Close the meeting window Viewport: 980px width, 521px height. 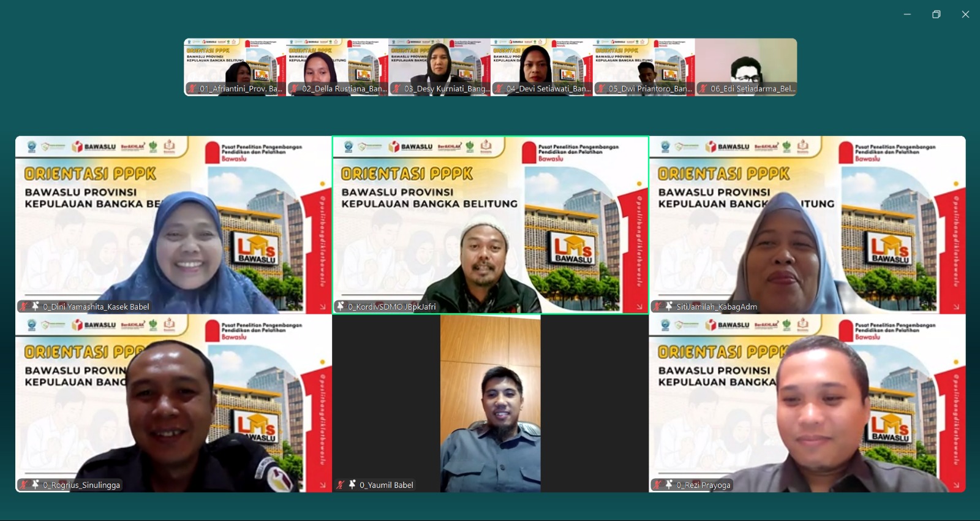(965, 14)
